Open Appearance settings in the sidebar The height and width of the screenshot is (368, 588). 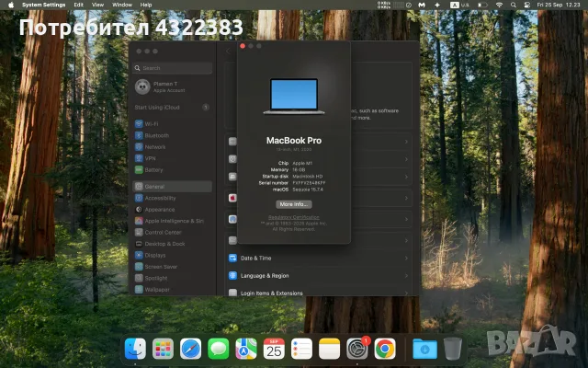(172, 210)
